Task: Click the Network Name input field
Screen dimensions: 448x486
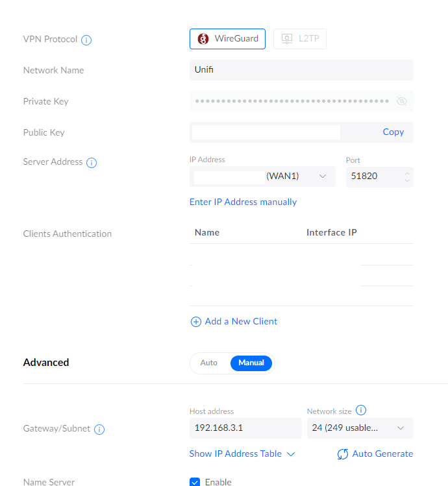Action: (301, 70)
